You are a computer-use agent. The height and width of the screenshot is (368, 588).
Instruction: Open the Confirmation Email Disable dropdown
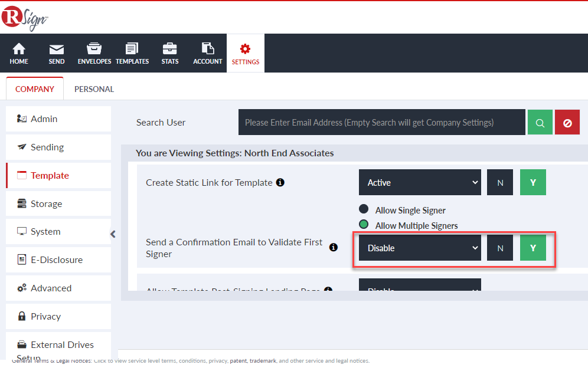pos(420,248)
